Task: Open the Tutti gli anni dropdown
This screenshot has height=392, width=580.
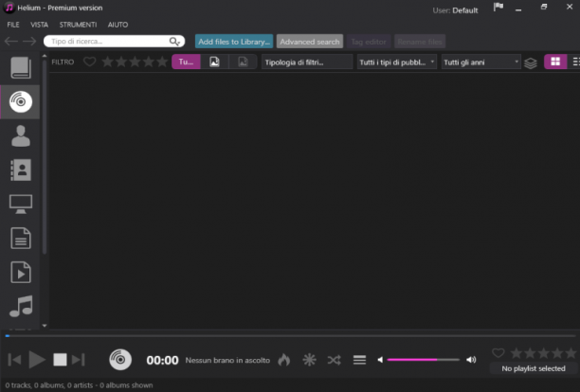Action: click(x=480, y=62)
